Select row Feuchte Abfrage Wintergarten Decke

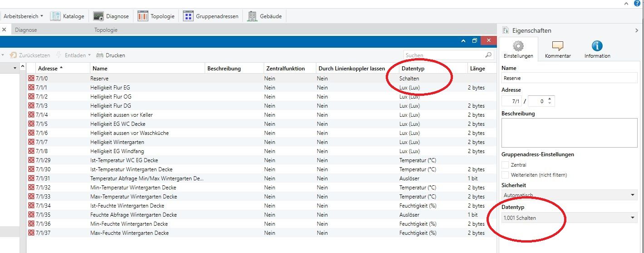click(262, 214)
